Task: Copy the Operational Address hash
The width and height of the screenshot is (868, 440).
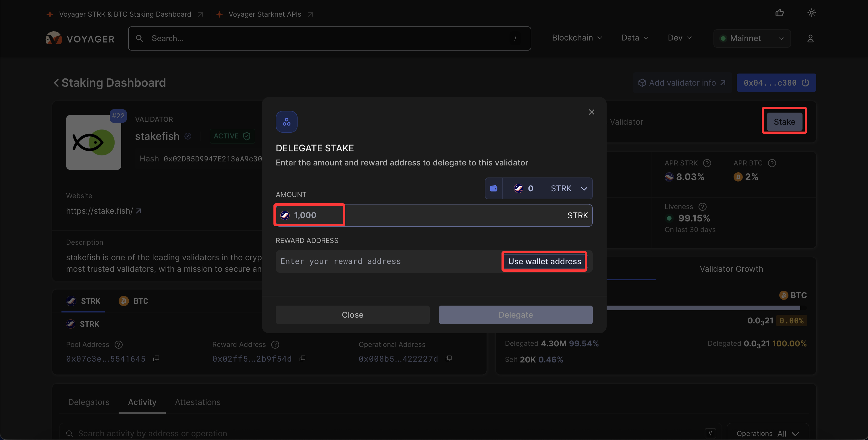Action: [448, 358]
